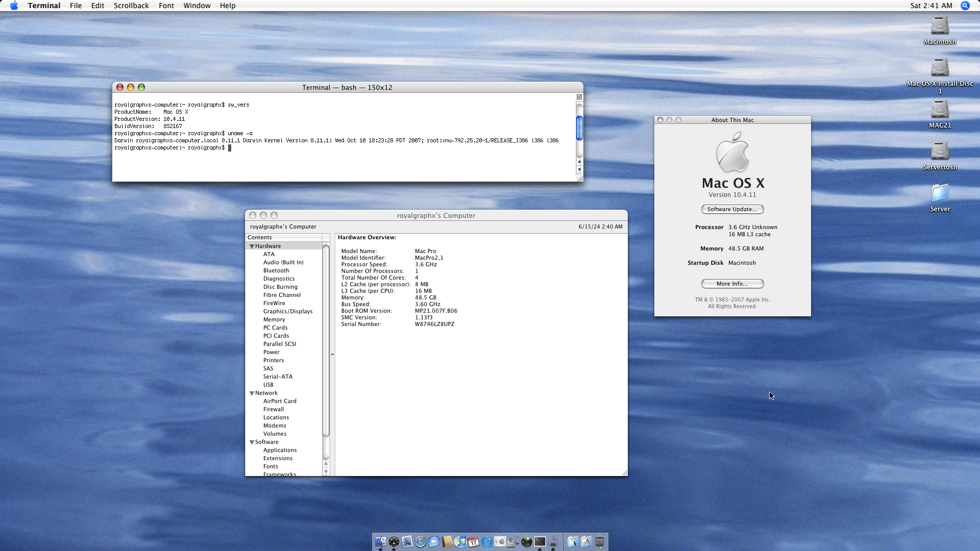Collapse the Hardware section triangle
The height and width of the screenshot is (551, 980).
[x=252, y=246]
